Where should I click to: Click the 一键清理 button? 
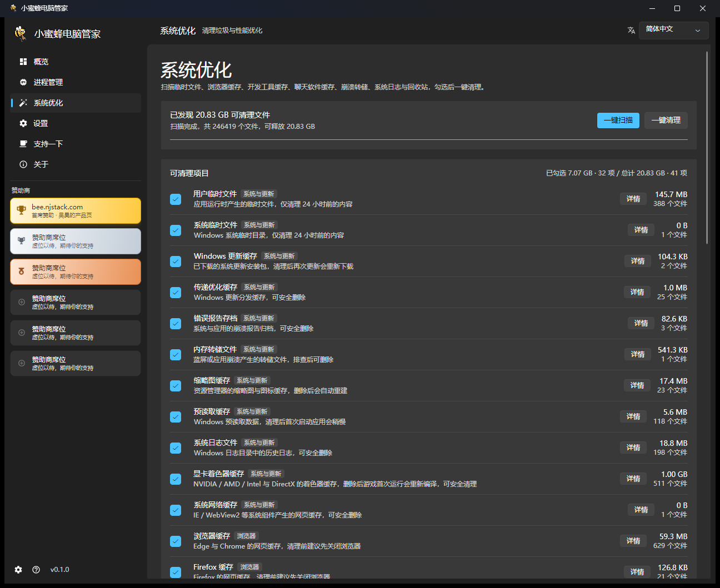click(x=666, y=120)
